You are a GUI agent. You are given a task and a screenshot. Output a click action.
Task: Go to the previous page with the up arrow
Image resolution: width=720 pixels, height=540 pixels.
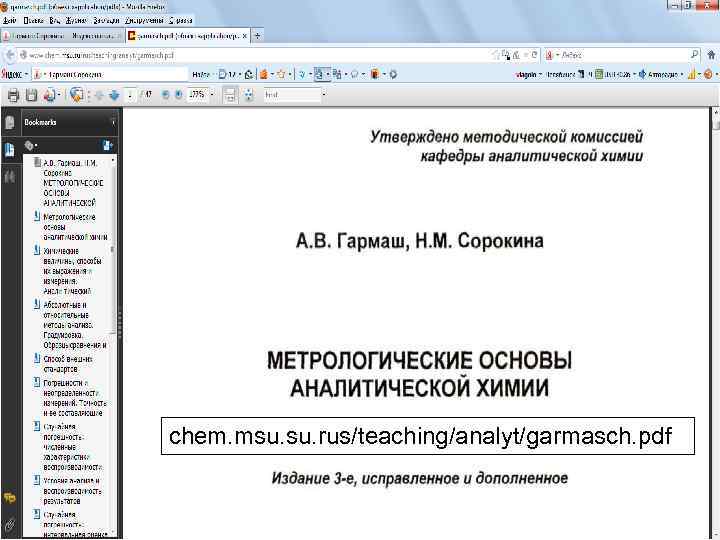click(x=99, y=95)
